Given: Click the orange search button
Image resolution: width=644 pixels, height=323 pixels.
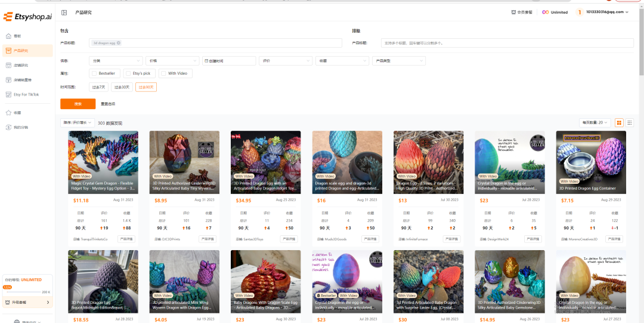Looking at the screenshot, I should pyautogui.click(x=78, y=104).
